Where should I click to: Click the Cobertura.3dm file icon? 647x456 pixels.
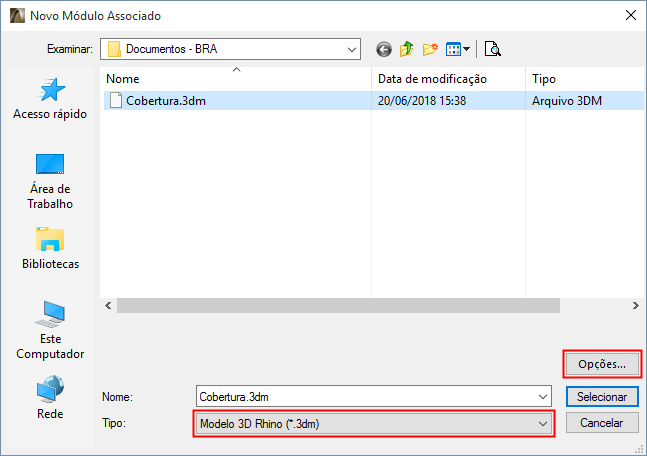tap(116, 100)
